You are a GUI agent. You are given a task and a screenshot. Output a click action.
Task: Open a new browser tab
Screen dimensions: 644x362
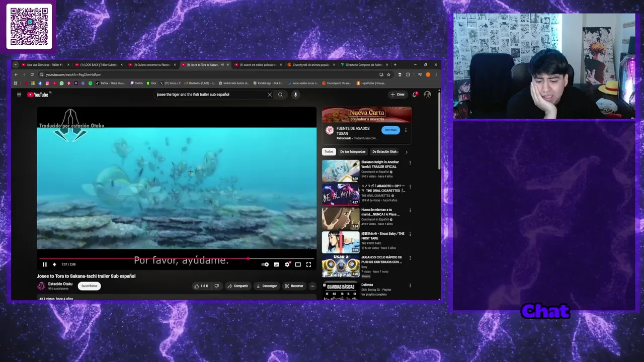click(x=395, y=65)
